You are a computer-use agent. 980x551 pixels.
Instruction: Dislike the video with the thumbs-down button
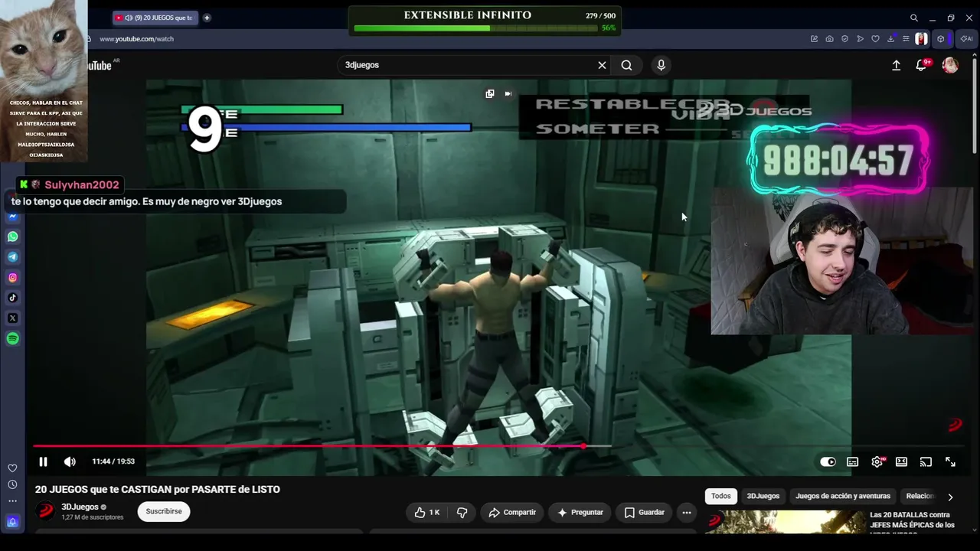click(x=462, y=512)
